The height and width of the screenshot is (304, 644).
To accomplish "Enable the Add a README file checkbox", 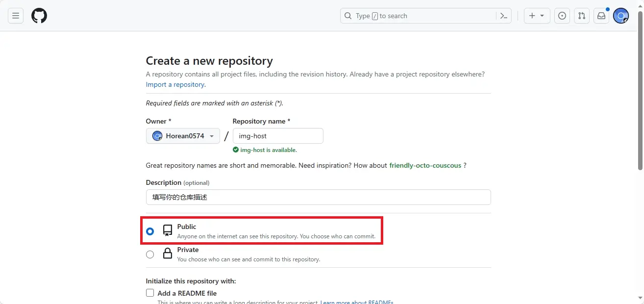I will pyautogui.click(x=150, y=293).
